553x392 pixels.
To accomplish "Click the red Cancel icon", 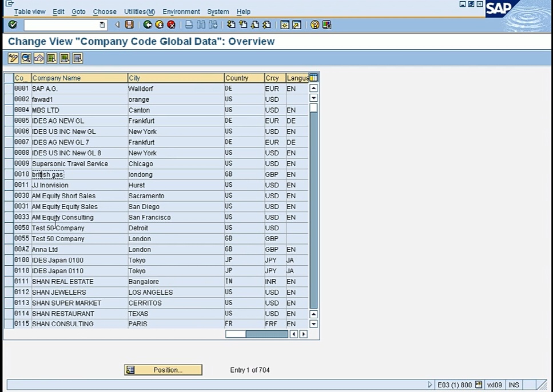I will [x=171, y=25].
